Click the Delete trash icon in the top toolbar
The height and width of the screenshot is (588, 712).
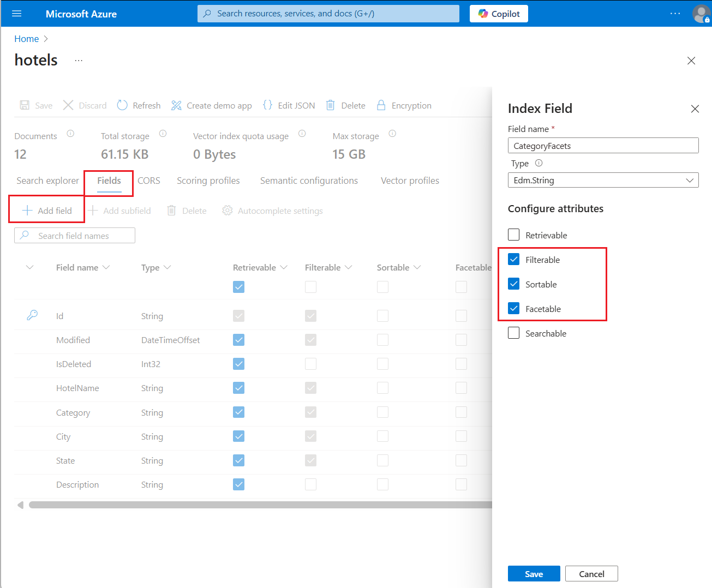(x=331, y=105)
